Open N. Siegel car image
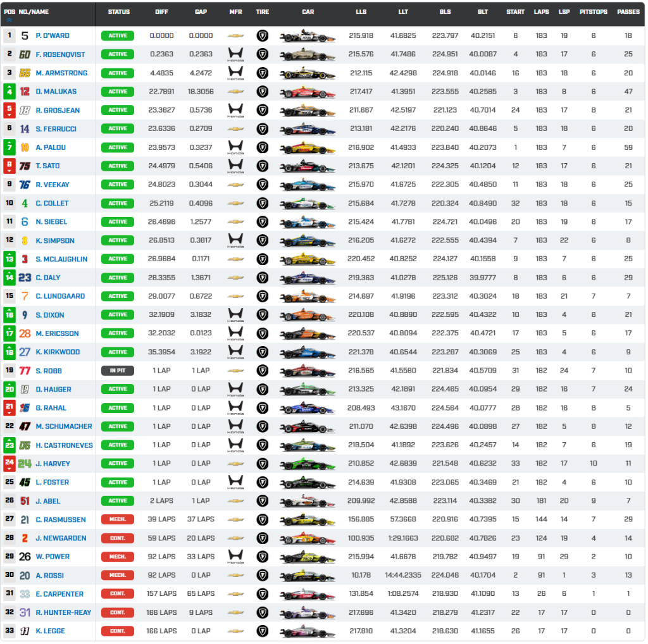 pos(308,222)
